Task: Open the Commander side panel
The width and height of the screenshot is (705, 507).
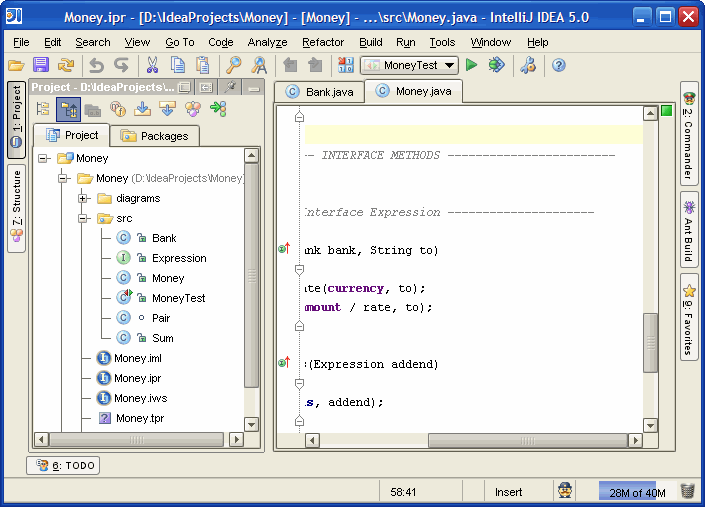Action: click(688, 133)
